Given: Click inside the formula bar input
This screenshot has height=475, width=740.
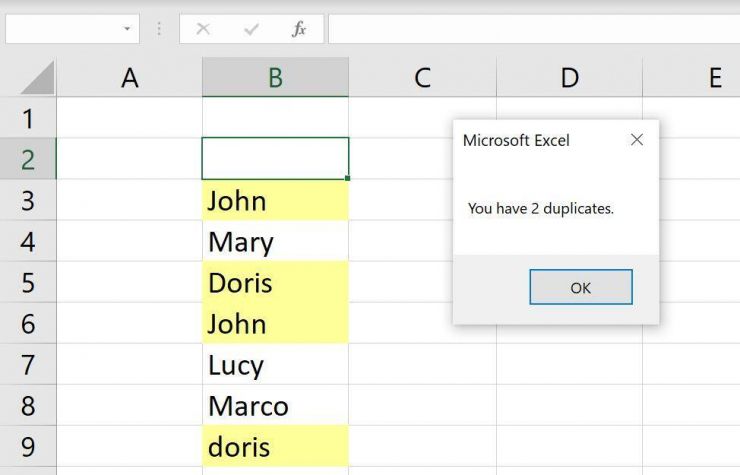Looking at the screenshot, I should tap(530, 29).
